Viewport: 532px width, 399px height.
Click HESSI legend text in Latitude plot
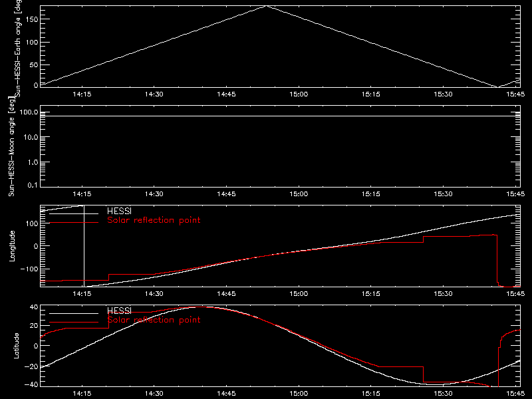(x=119, y=311)
